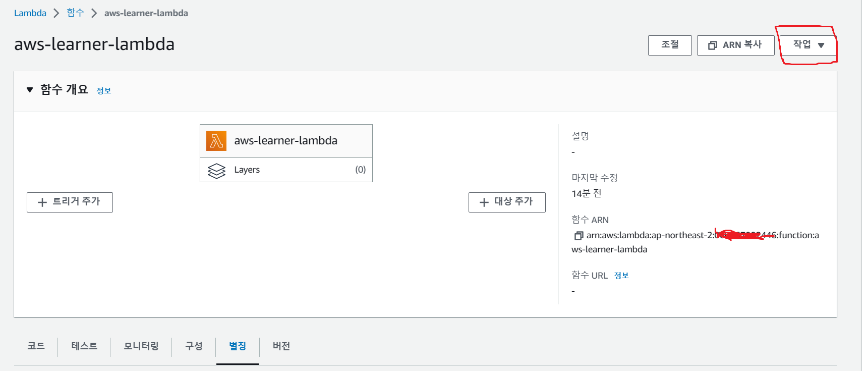This screenshot has width=868, height=371.
Task: Click the 함수 ARN label
Action: tap(590, 220)
